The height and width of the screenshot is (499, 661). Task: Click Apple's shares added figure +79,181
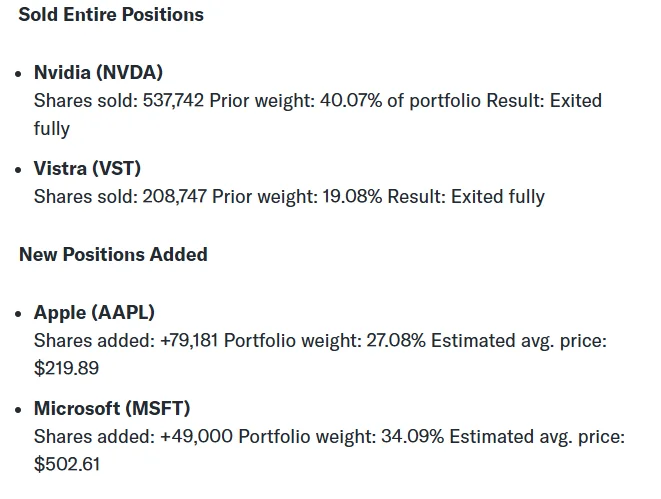click(189, 341)
